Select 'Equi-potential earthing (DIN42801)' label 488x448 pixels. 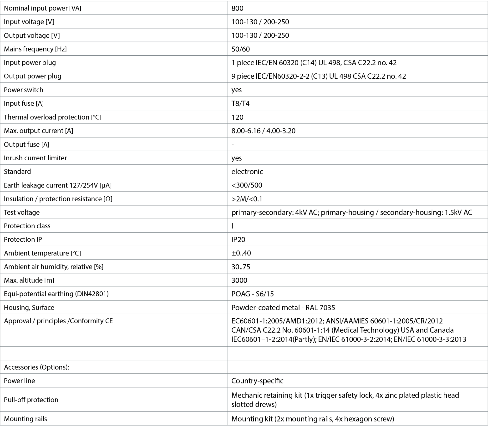[x=56, y=294]
